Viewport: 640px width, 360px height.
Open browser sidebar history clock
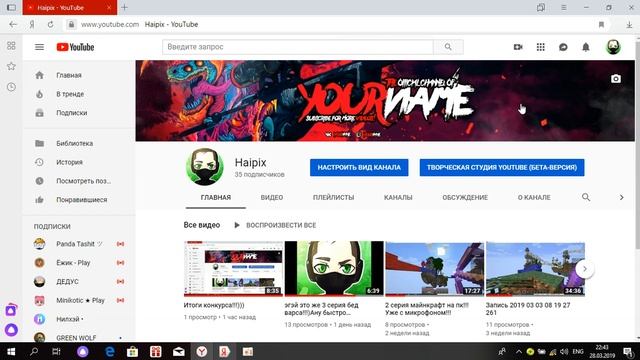11,87
